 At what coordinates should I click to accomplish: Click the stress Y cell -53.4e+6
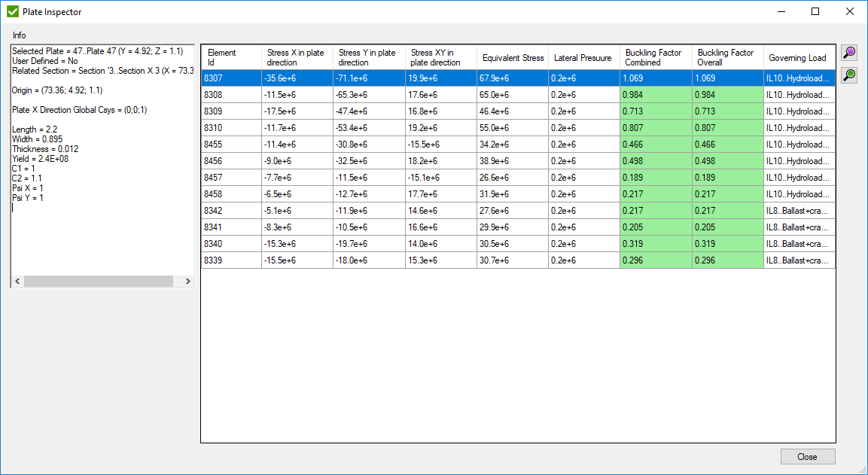click(369, 128)
